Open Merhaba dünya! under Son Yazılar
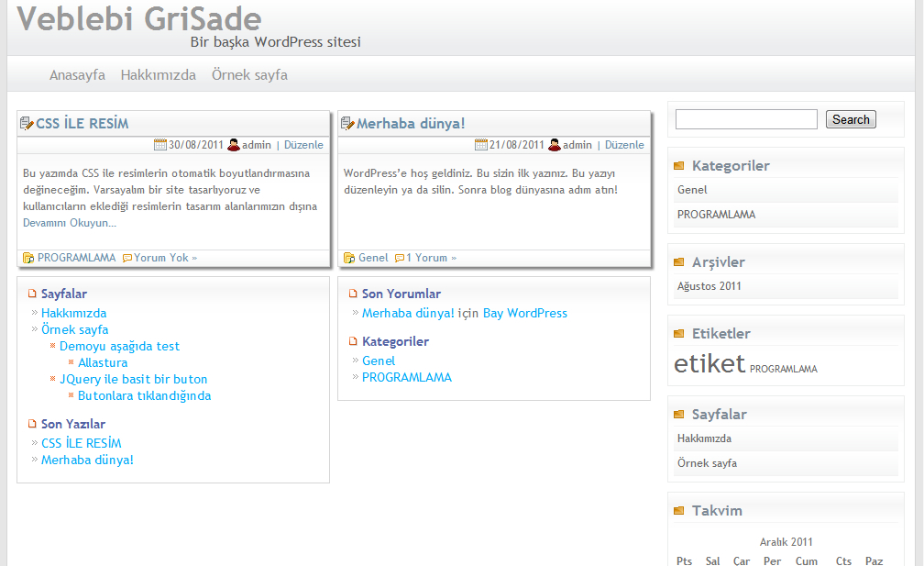This screenshot has width=924, height=566. pyautogui.click(x=87, y=460)
